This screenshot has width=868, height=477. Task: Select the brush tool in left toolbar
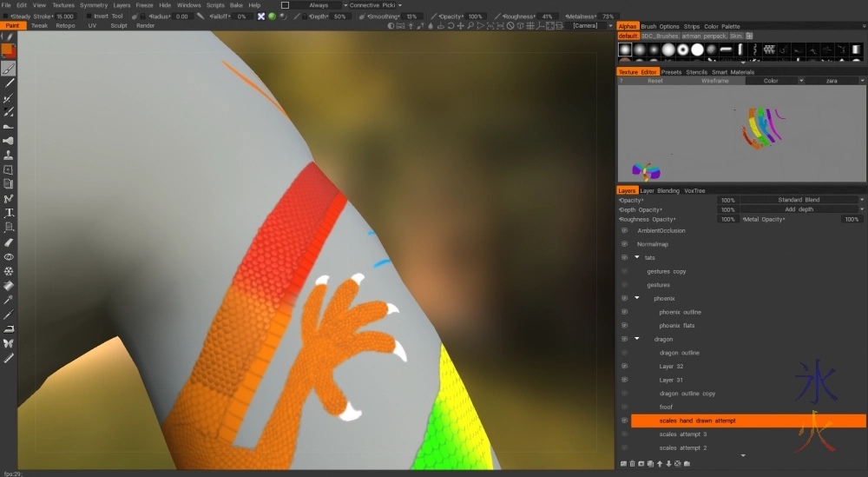point(9,69)
